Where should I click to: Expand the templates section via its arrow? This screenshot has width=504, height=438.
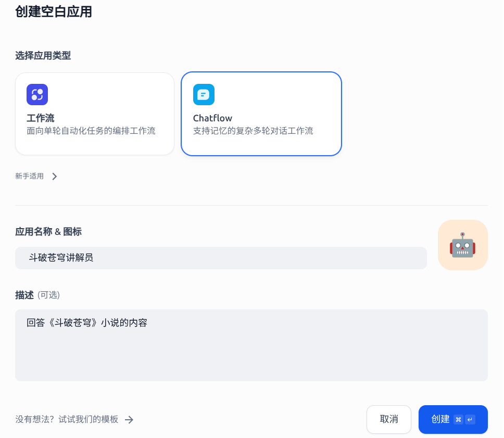pos(129,419)
